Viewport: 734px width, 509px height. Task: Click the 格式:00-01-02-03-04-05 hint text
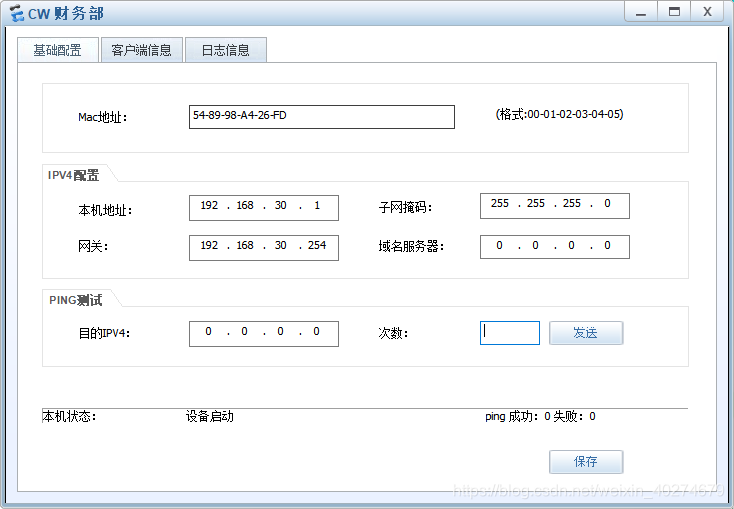[559, 114]
